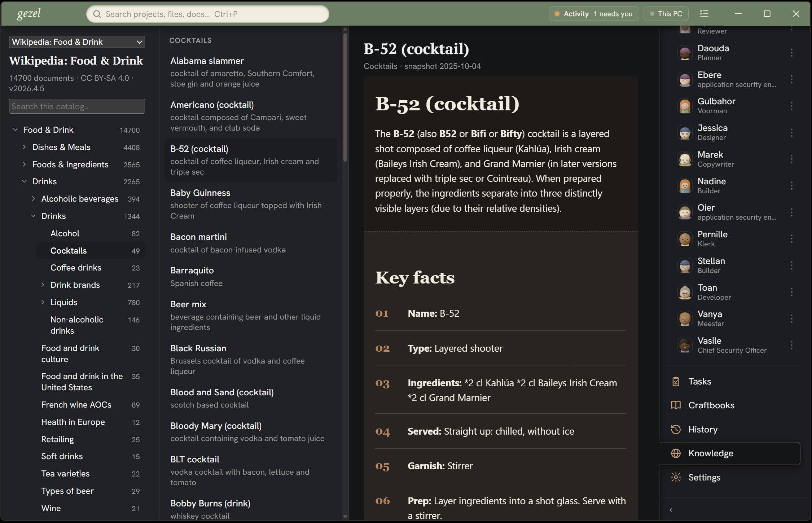Open the Wikipedia: Food & Drink catalog dropdown

pyautogui.click(x=77, y=42)
